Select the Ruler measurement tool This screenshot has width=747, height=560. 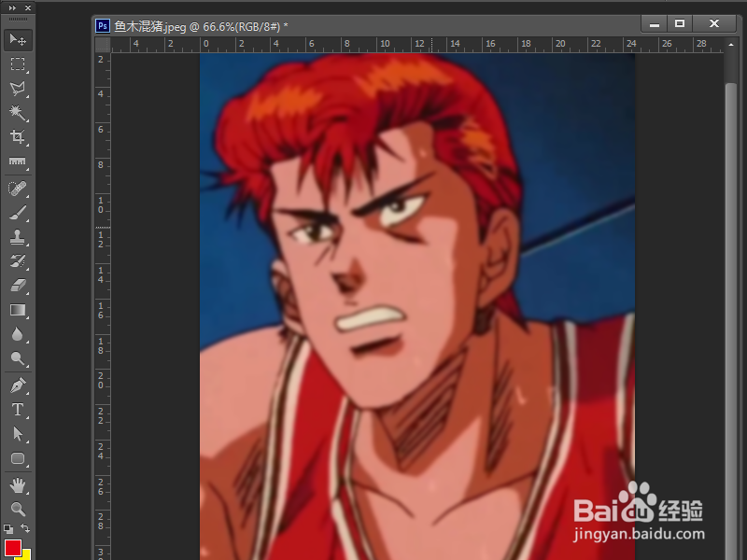18,161
